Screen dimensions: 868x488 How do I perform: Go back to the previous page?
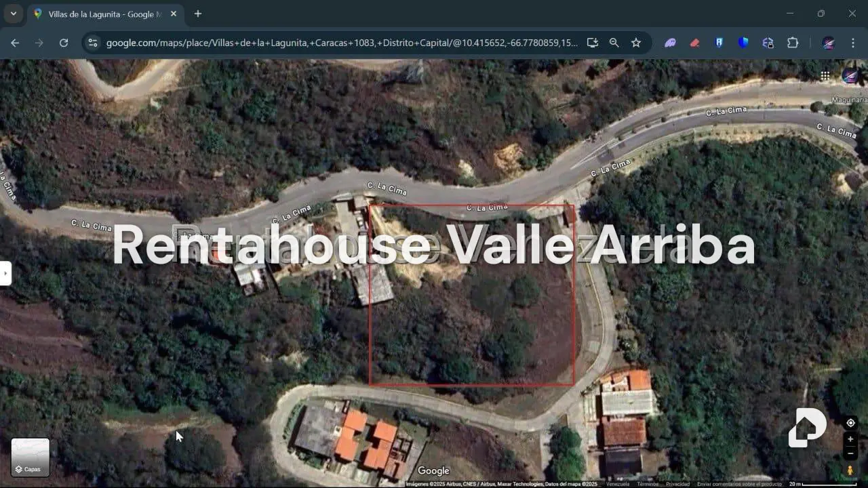pyautogui.click(x=15, y=43)
